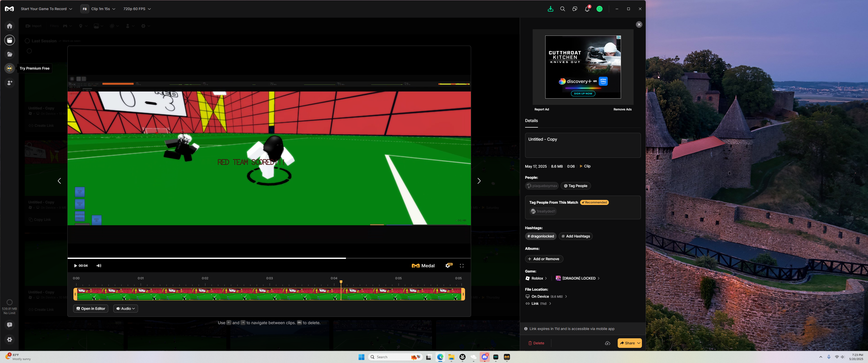This screenshot has height=363, width=868.
Task: Go to the next clip arrow
Action: (479, 181)
